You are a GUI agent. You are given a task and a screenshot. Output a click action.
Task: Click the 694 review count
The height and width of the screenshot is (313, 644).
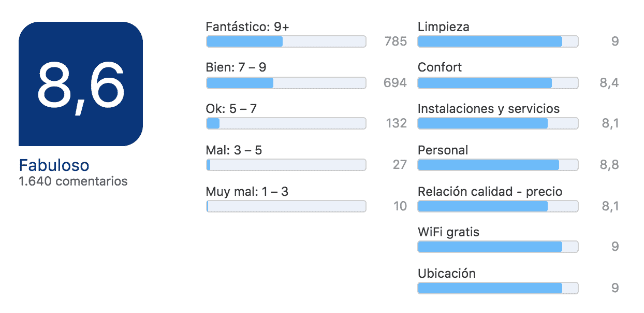[396, 82]
